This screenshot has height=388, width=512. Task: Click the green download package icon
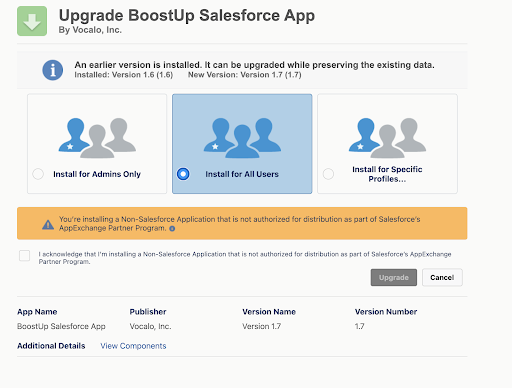point(32,21)
